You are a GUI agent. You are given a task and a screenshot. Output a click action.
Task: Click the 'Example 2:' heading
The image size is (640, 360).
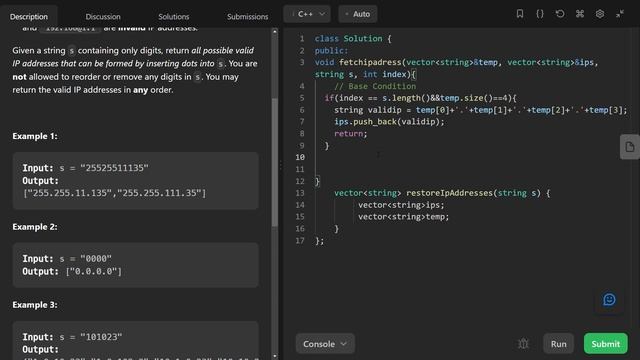point(35,227)
